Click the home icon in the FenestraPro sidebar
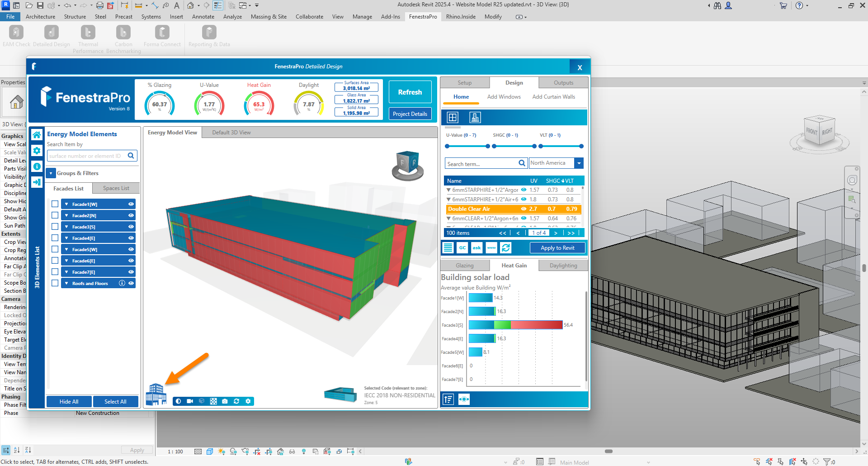868x466 pixels. pyautogui.click(x=37, y=134)
